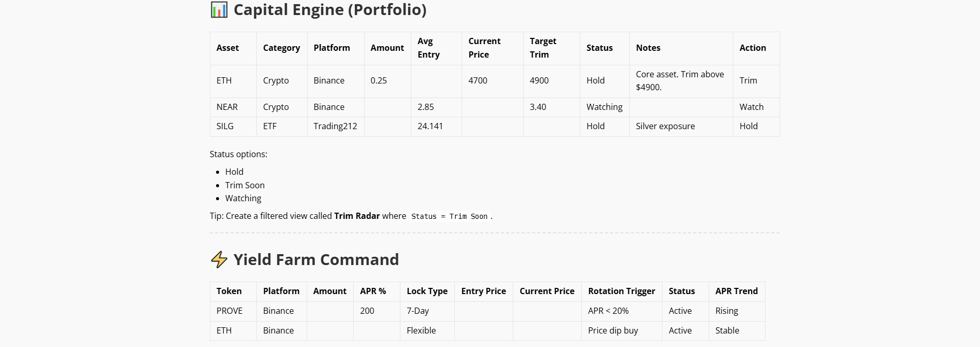
Task: Click the Status = Trim Soon code snippet
Action: pyautogui.click(x=450, y=216)
